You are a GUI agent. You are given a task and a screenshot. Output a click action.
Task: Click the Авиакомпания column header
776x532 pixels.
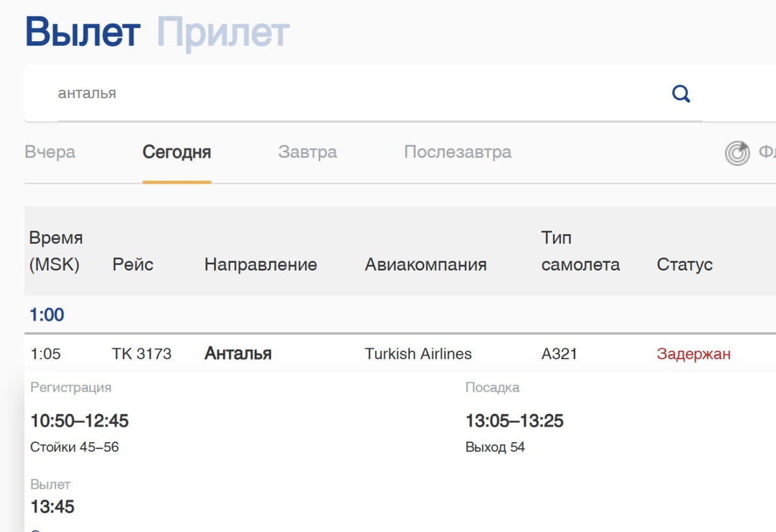point(426,264)
